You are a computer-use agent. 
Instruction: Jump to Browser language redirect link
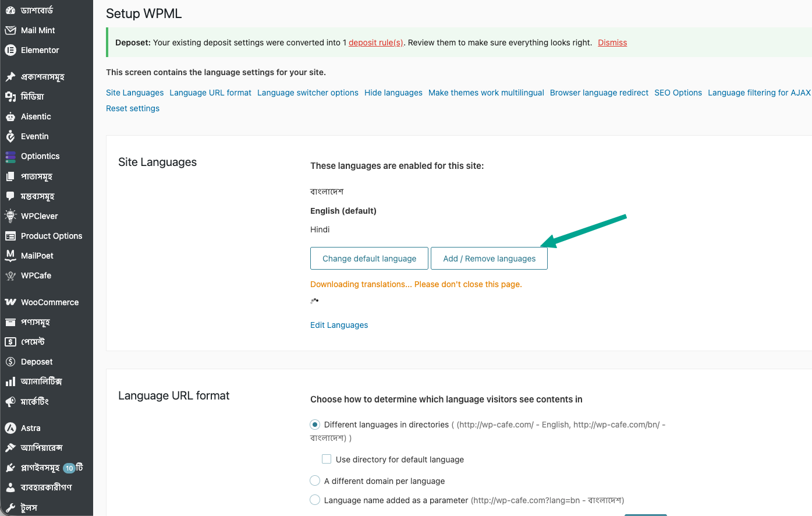[x=599, y=93]
